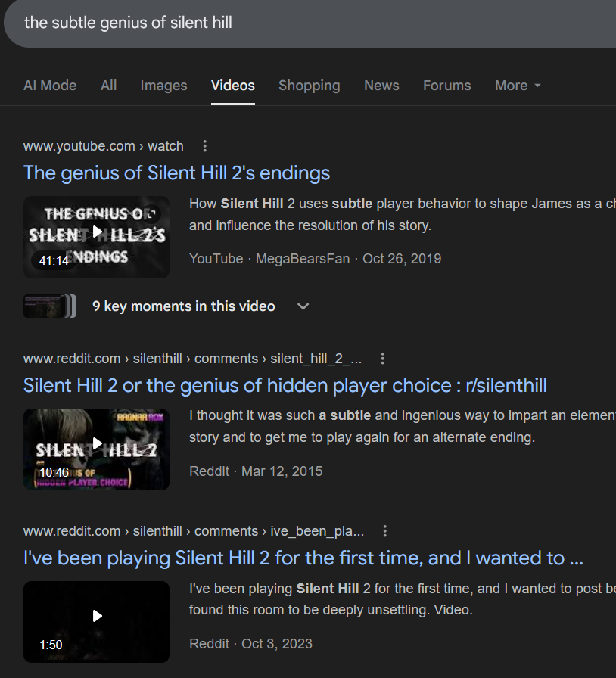Click the 'Oct 3, 2023' date text
This screenshot has width=616, height=678.
coord(277,644)
